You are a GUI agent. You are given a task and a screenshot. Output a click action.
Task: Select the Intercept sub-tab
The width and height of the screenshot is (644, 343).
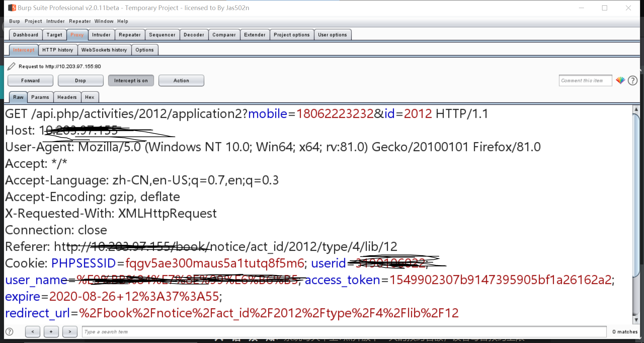tap(24, 50)
